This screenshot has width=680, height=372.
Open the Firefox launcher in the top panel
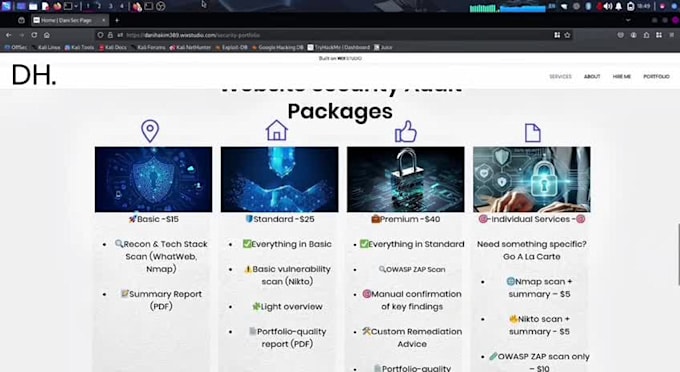click(x=57, y=7)
